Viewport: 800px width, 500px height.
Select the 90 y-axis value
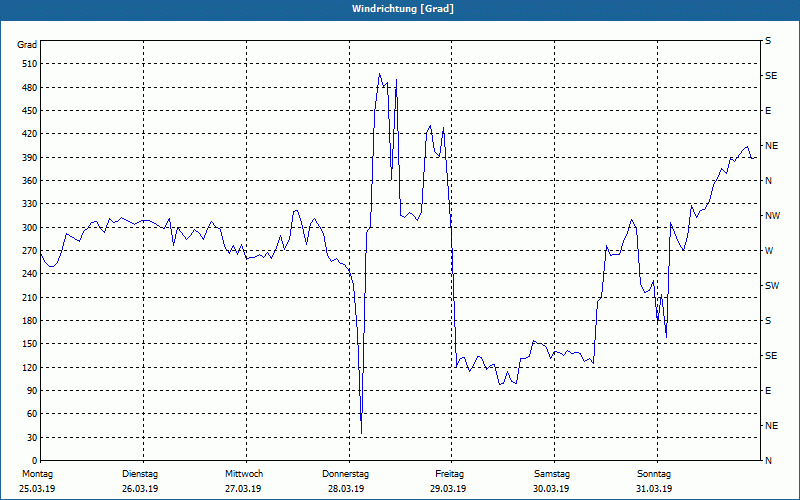pos(32,391)
